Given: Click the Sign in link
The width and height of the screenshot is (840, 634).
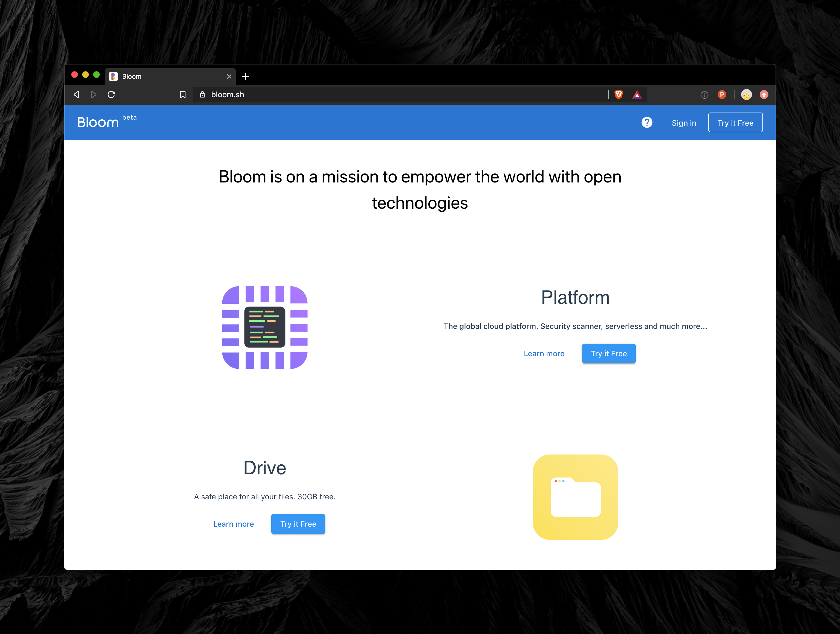Looking at the screenshot, I should (x=683, y=123).
